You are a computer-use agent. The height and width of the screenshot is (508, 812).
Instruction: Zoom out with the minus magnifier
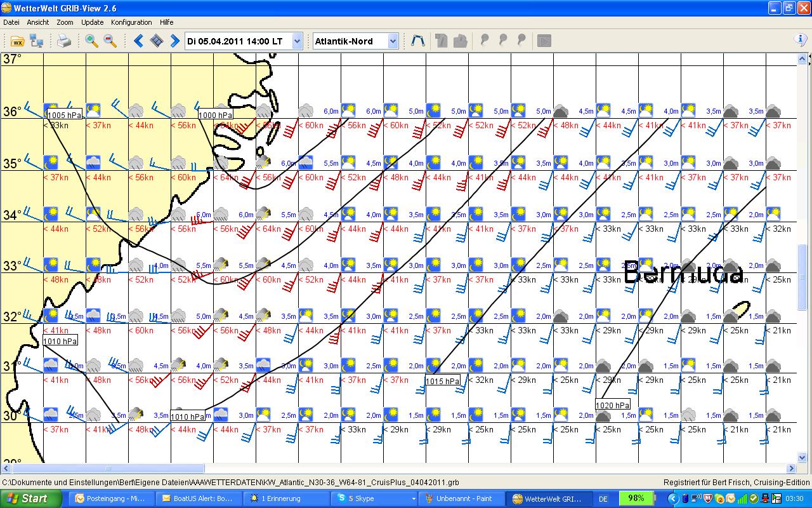[110, 41]
